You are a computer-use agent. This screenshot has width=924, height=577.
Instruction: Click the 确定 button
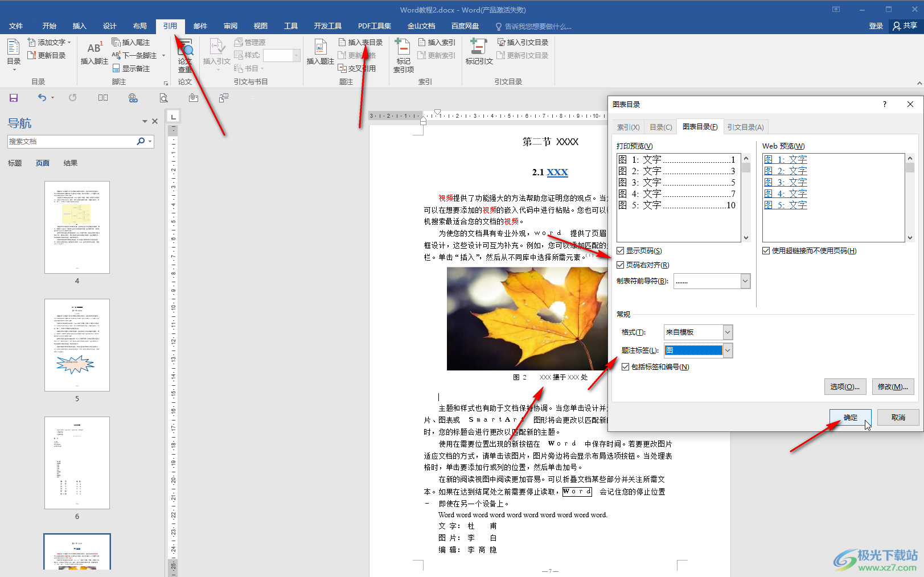[850, 418]
